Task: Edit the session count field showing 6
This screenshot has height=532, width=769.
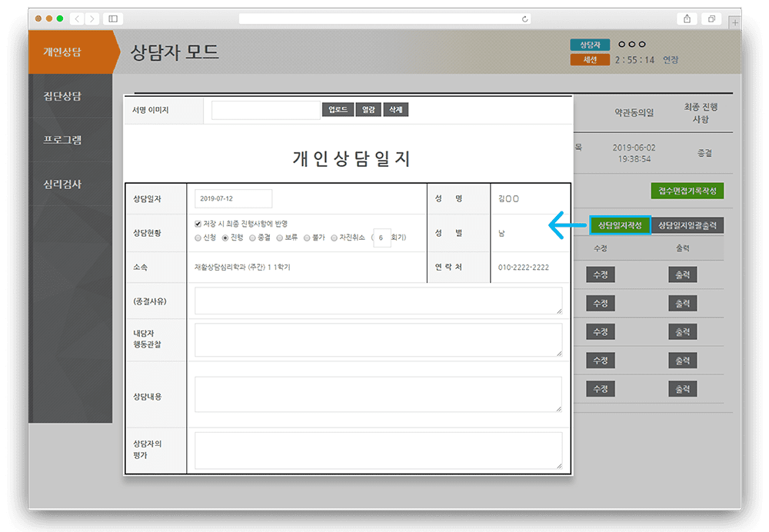Action: click(x=382, y=238)
